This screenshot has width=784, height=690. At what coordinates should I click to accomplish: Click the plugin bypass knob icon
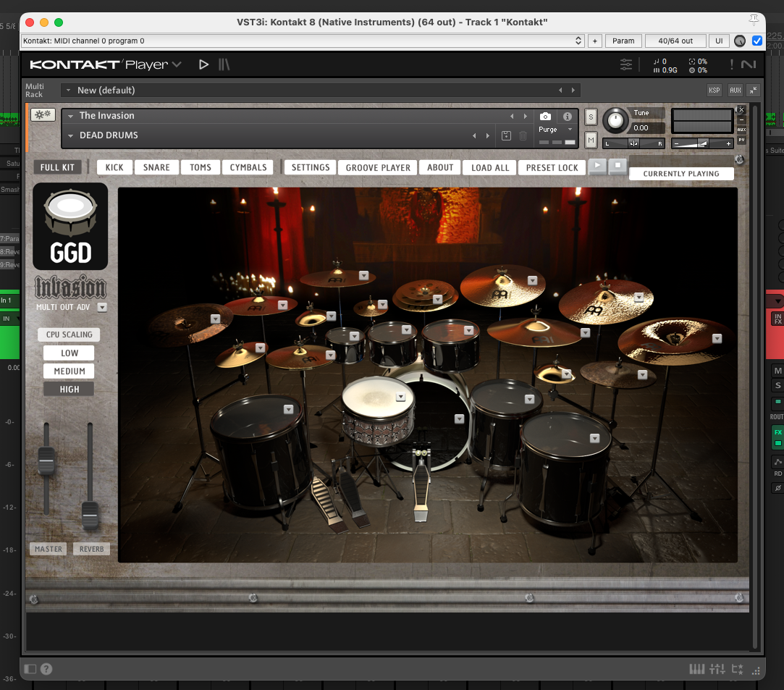click(x=740, y=41)
